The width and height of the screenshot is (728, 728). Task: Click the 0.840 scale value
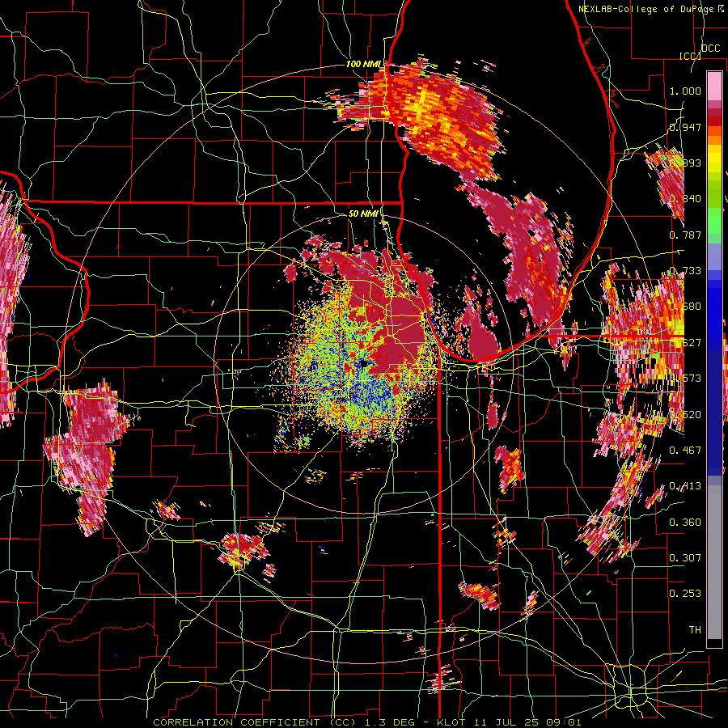[x=685, y=199]
